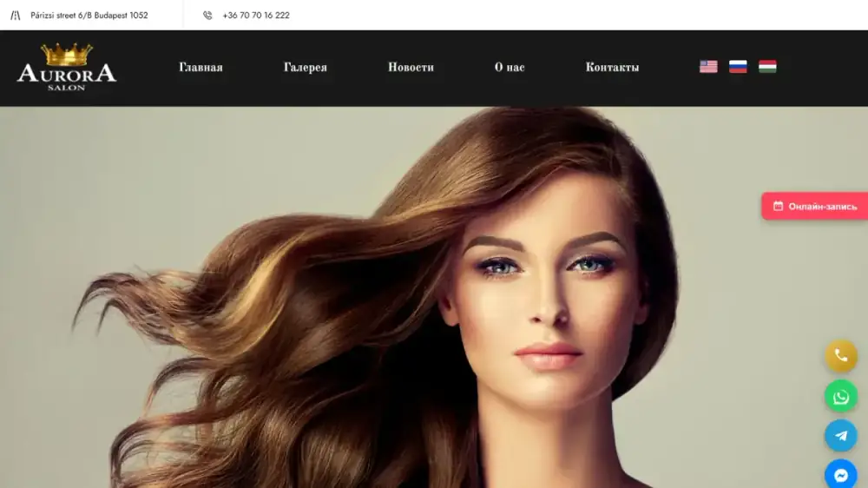Viewport: 868px width, 488px height.
Task: Open Facebook Messenger chat icon
Action: pos(841,475)
